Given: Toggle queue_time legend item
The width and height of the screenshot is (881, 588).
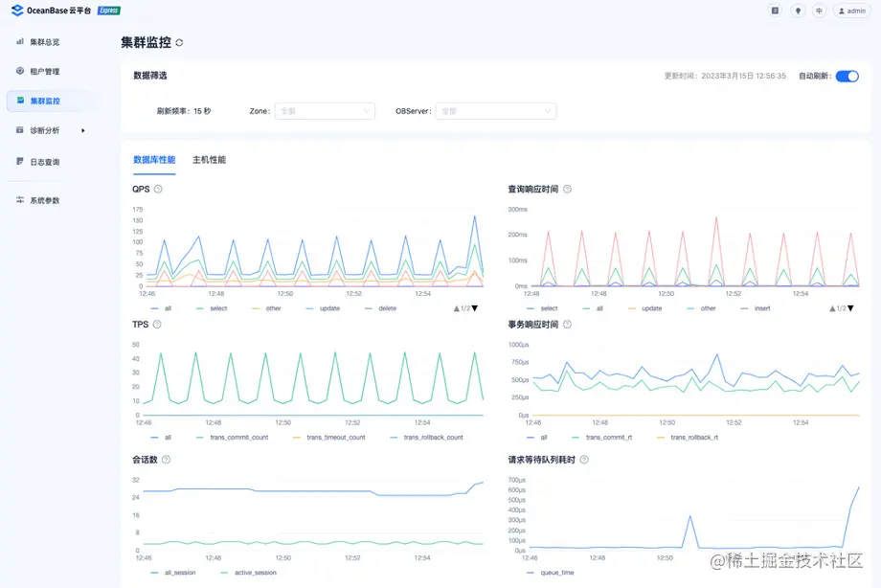Looking at the screenshot, I should pos(551,573).
